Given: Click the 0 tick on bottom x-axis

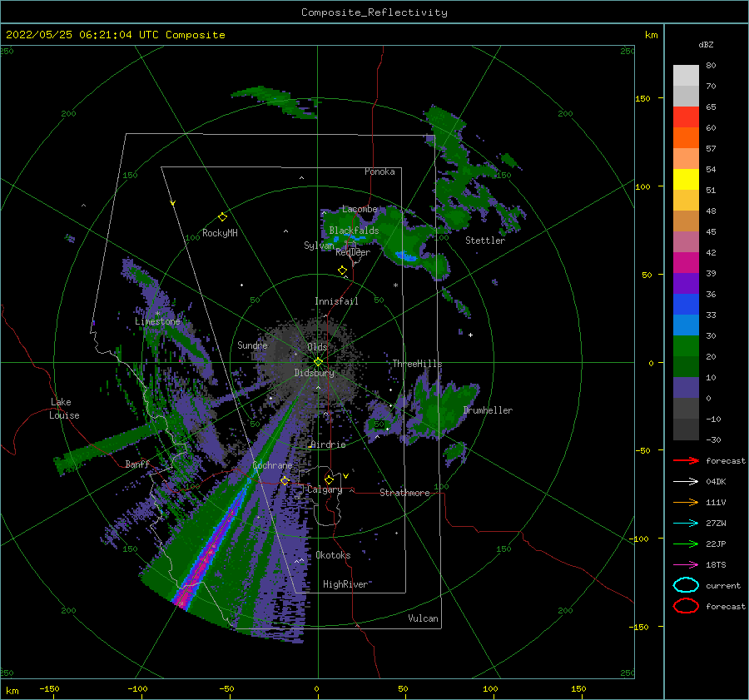Looking at the screenshot, I should 316,688.
